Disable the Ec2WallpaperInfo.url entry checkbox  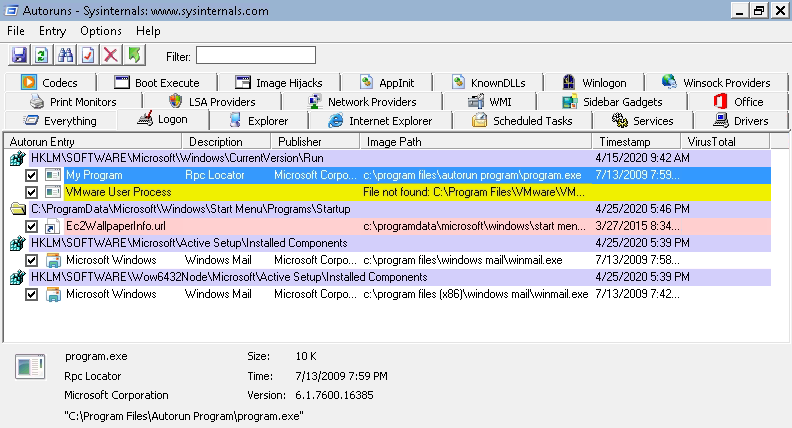32,226
